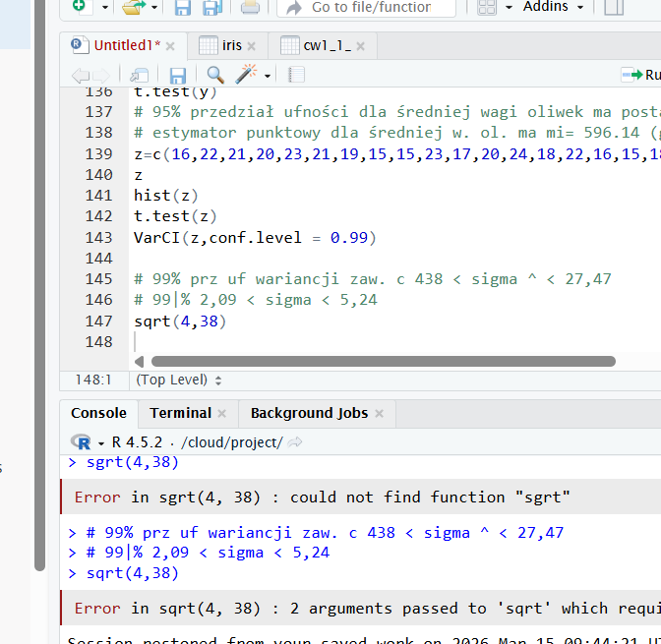The width and height of the screenshot is (661, 644).
Task: Open the Addins menu
Action: (553, 6)
